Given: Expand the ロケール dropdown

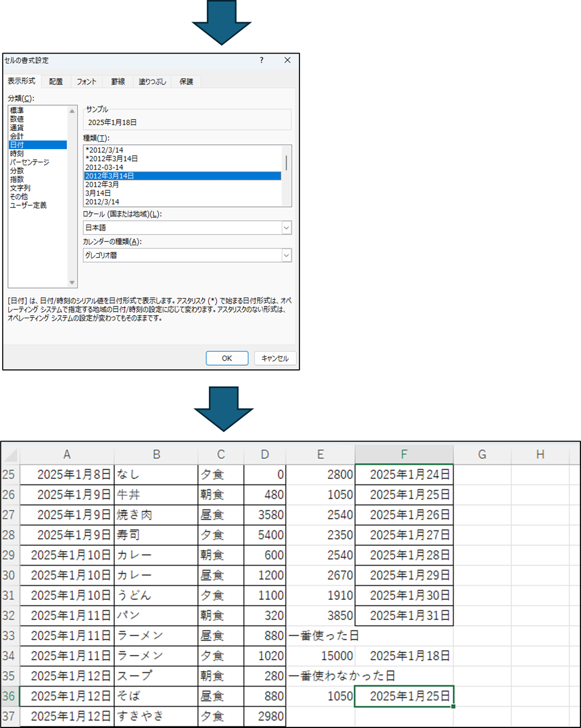Looking at the screenshot, I should coord(286,228).
